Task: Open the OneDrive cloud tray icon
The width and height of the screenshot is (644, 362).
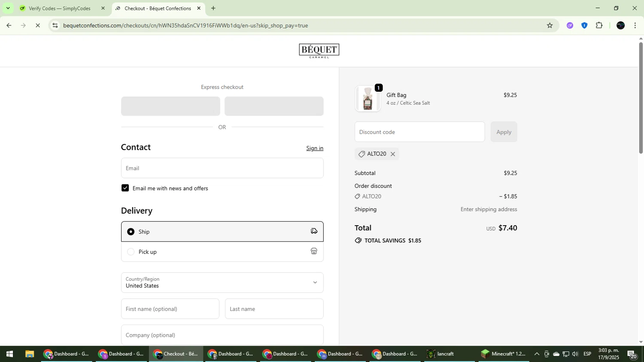Action: [556, 354]
